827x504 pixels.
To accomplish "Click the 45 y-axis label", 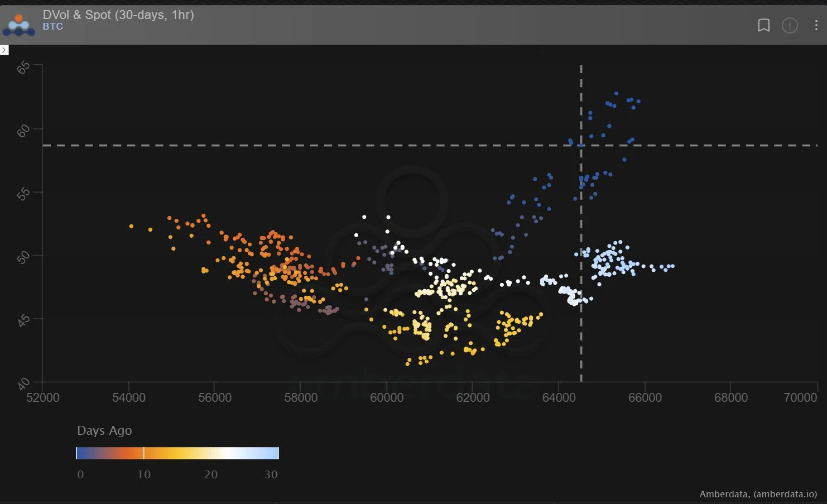I will [23, 321].
